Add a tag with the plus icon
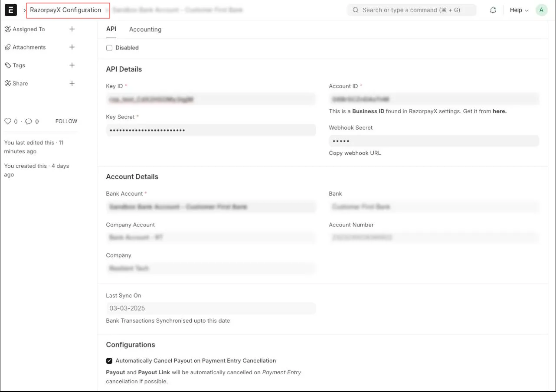This screenshot has height=392, width=556. [72, 65]
